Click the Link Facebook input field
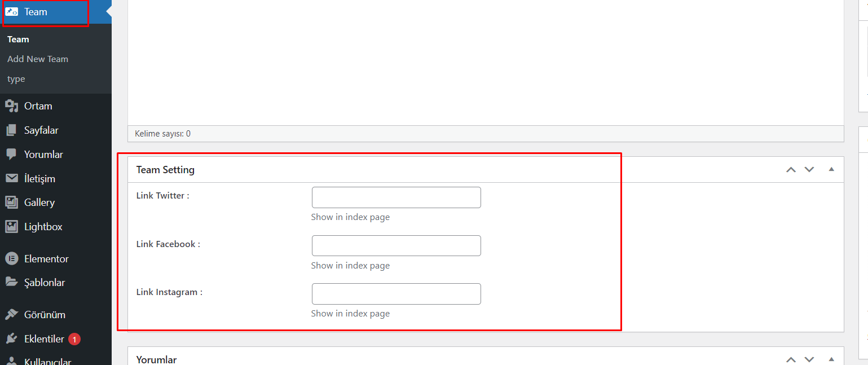Screen dimensions: 868x365 point(396,246)
